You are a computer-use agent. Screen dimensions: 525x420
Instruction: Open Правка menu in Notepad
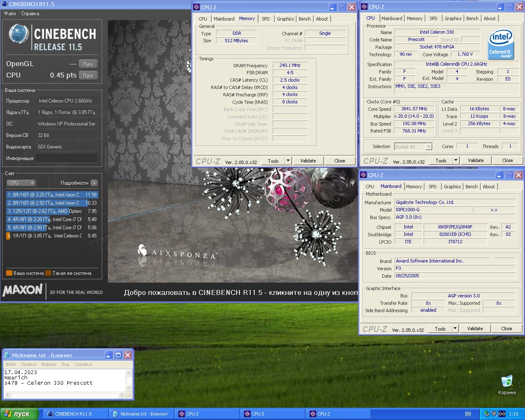click(x=29, y=364)
